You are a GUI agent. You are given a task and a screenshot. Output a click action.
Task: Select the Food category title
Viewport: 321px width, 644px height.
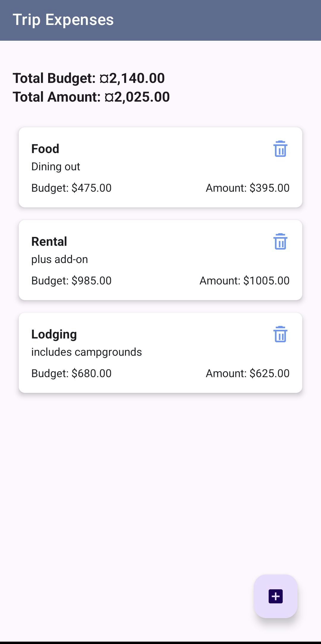click(x=45, y=149)
